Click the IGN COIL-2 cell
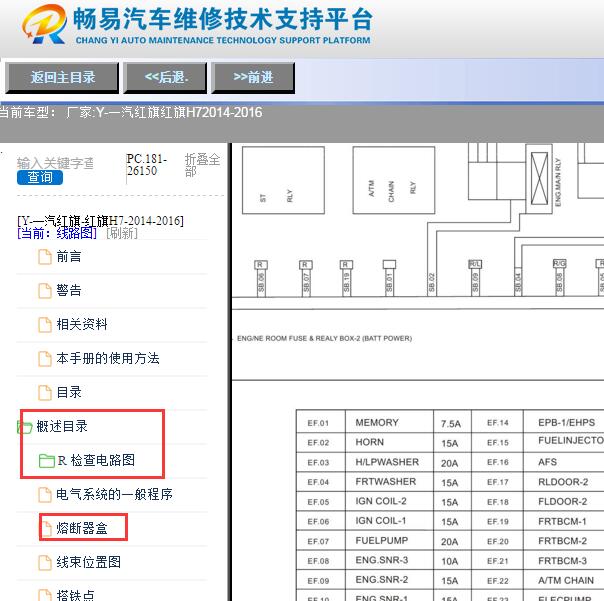604x601 pixels. pyautogui.click(x=389, y=502)
